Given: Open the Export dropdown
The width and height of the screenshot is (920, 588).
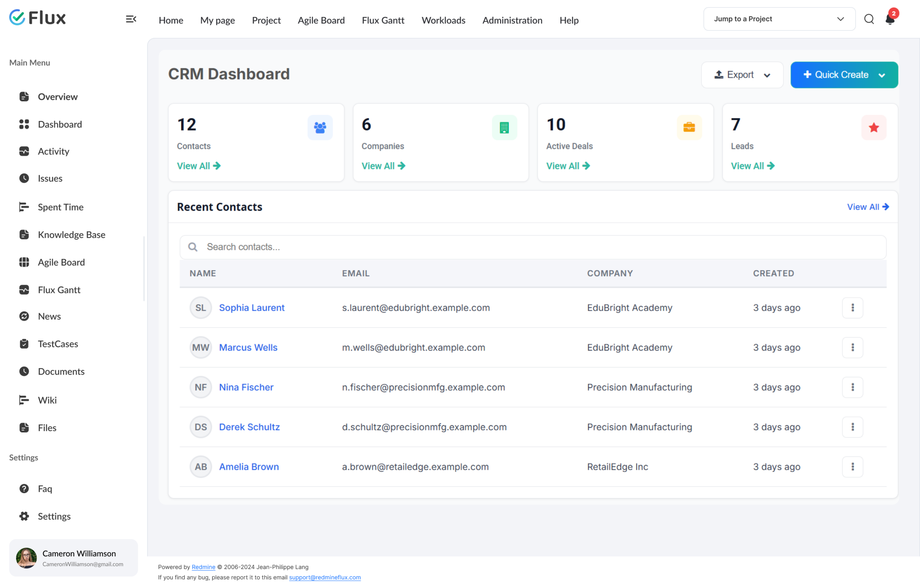Looking at the screenshot, I should [x=742, y=75].
